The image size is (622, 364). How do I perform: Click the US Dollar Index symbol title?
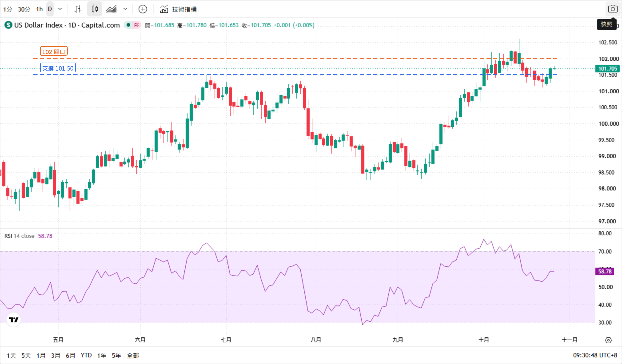(x=67, y=25)
